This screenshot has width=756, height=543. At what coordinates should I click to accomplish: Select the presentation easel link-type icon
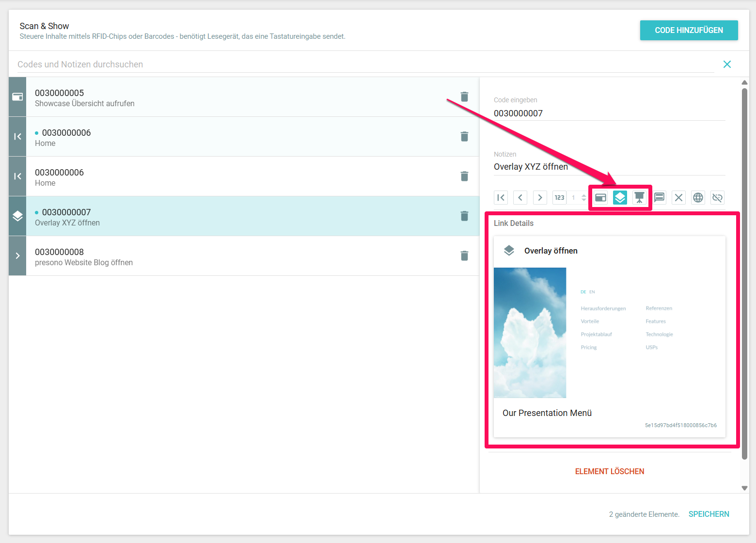pos(640,197)
